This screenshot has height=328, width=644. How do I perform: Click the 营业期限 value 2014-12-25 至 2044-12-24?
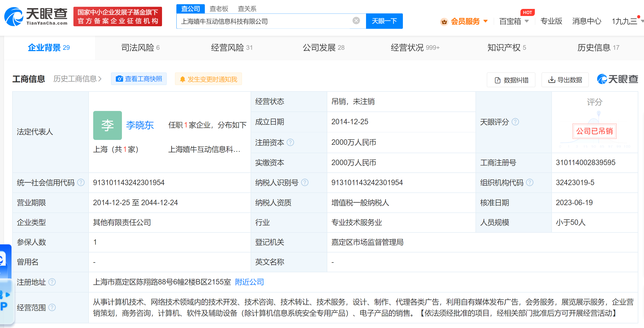135,203
